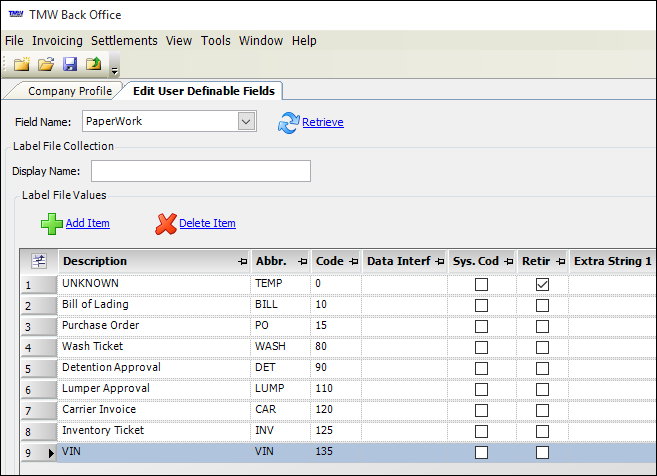Switch to the Company Profile tab
657x476 pixels.
[x=69, y=91]
